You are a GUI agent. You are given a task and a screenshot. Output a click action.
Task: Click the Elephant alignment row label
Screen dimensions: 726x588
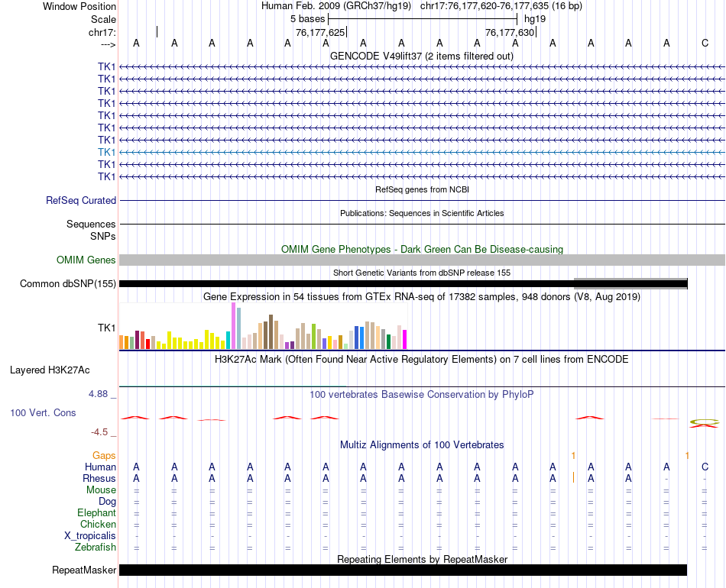coord(97,512)
